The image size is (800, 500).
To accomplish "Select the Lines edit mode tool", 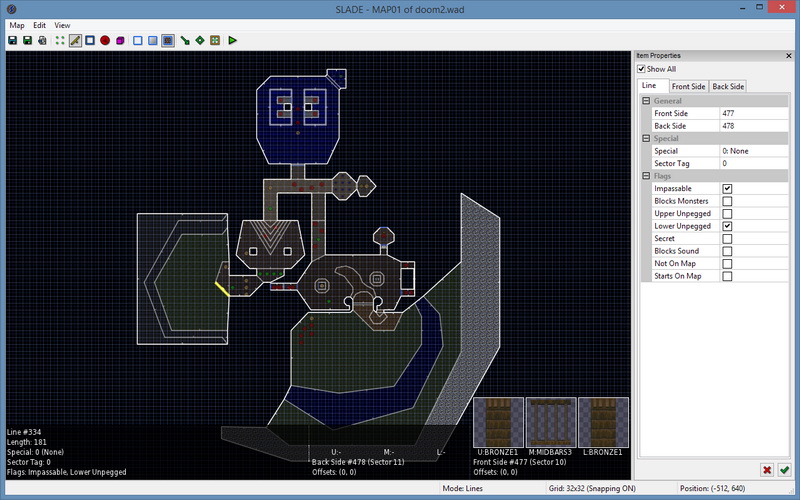I will pyautogui.click(x=74, y=41).
